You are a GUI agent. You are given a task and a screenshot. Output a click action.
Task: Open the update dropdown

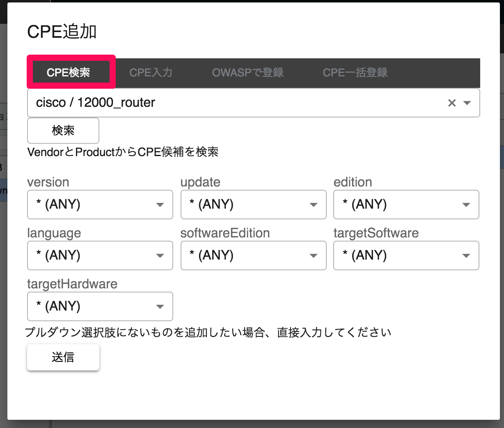coord(253,205)
